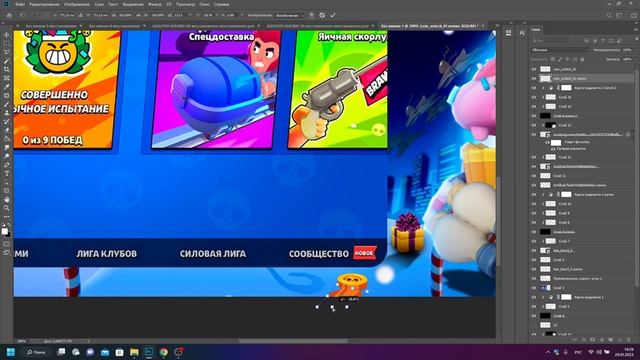Image resolution: width=640 pixels, height=360 pixels.
Task: Open the search icon in top-right corner
Action: point(609,15)
